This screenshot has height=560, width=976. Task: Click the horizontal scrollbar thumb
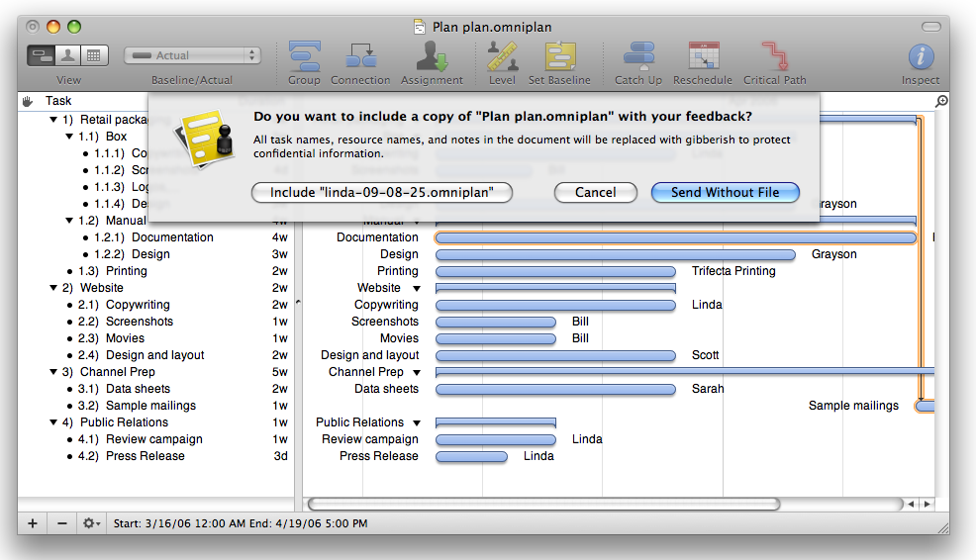point(543,504)
